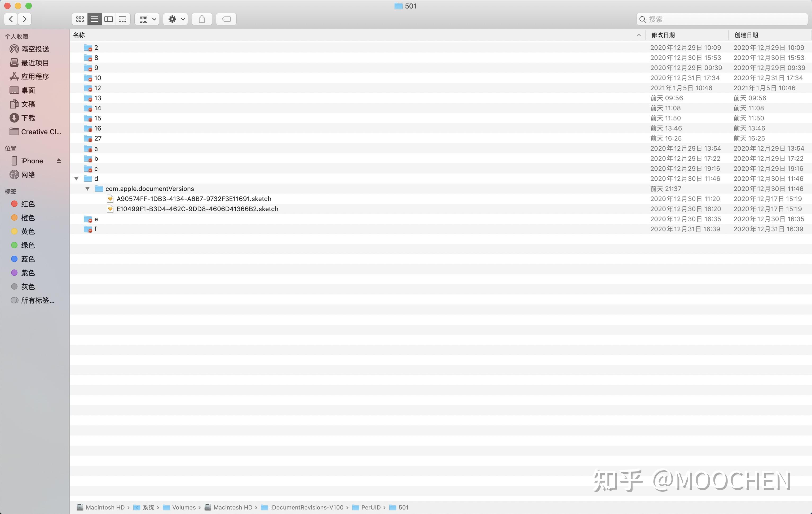Click .DocumentRevisions-V100 in path bar
The image size is (812, 514).
pyautogui.click(x=306, y=507)
